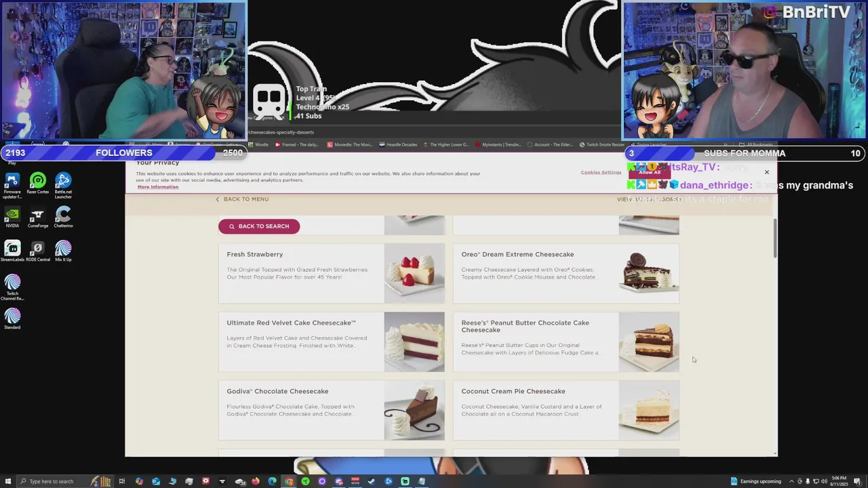Switch to Chrome on the taskbar

click(x=289, y=481)
